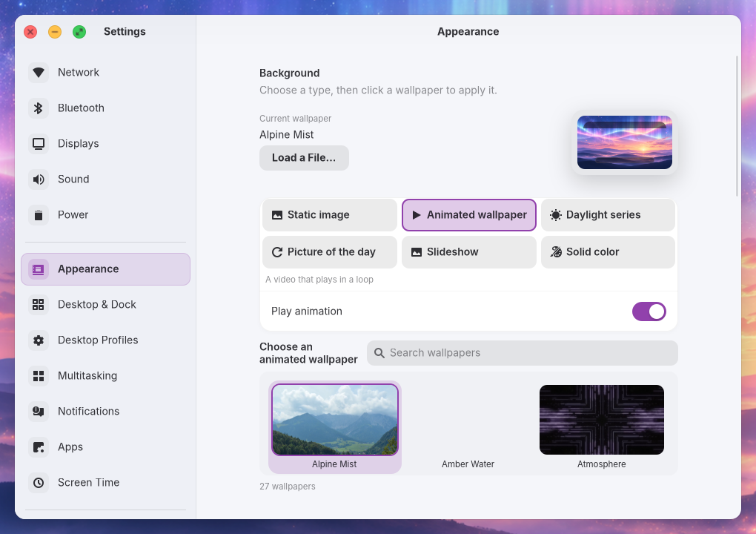
Task: Click the vertical scrollbar in Appearance
Action: (737, 126)
